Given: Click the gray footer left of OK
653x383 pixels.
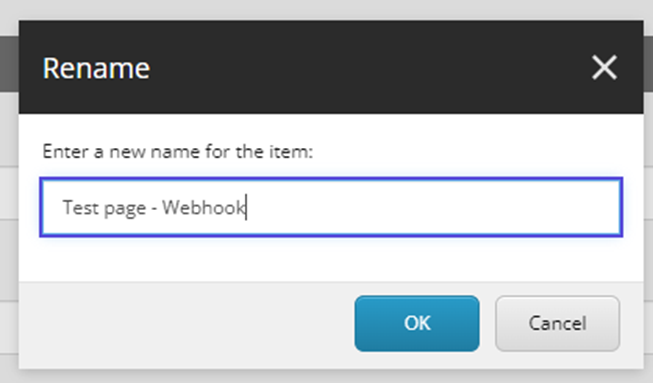Looking at the screenshot, I should 187,324.
